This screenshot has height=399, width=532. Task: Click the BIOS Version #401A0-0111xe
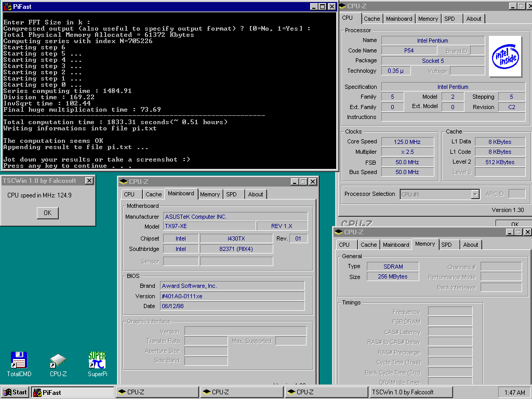tap(232, 296)
